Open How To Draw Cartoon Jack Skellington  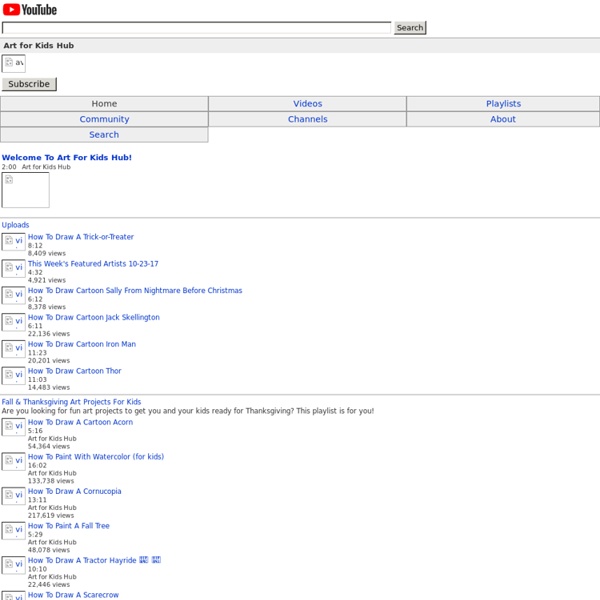(94, 317)
